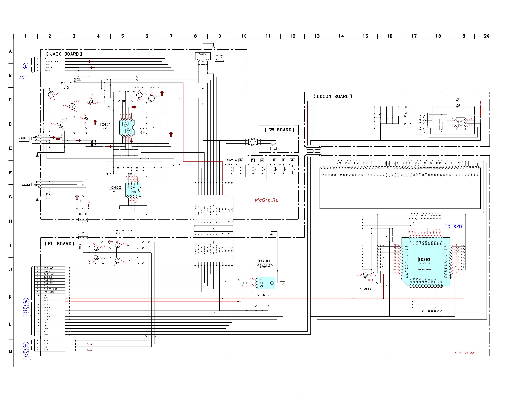The image size is (532, 400).
Task: Click the circled H main board connector marker
Action: coord(26,345)
